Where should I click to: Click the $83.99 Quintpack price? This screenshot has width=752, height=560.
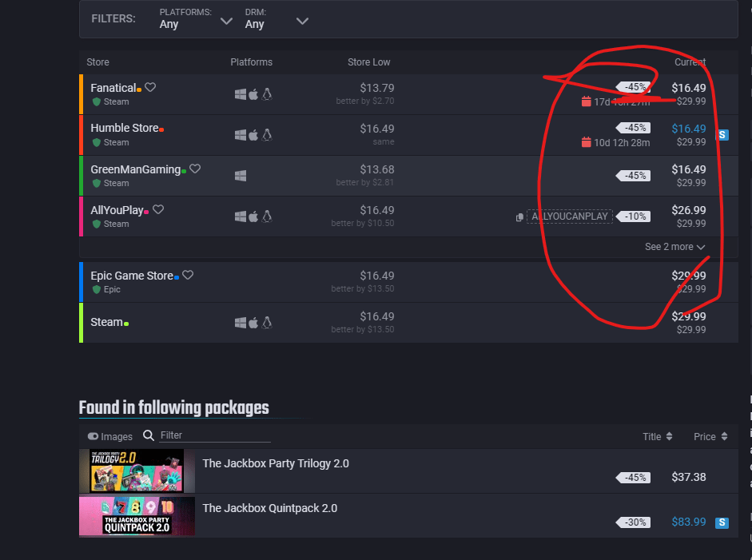pos(689,522)
